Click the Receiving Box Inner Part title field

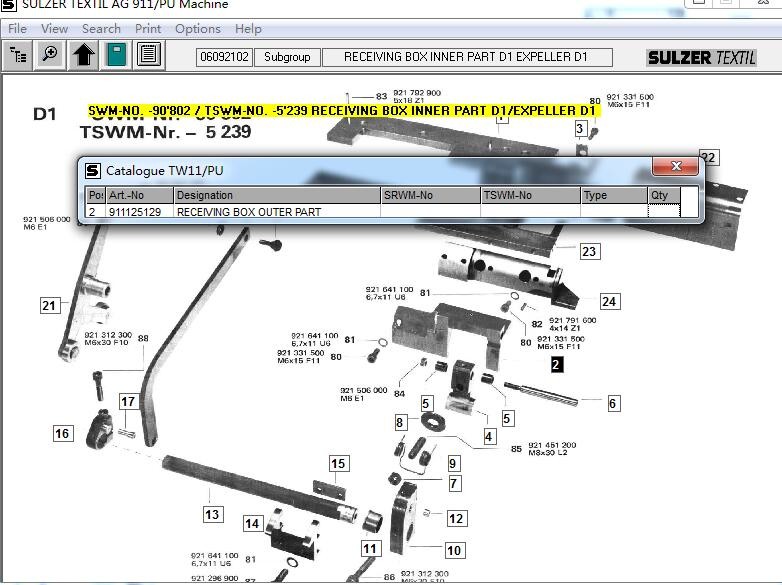pyautogui.click(x=467, y=57)
